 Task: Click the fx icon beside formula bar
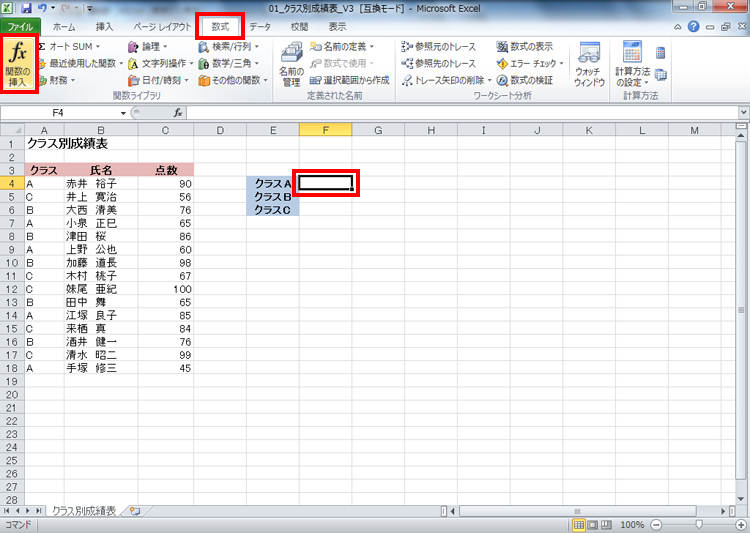(178, 113)
